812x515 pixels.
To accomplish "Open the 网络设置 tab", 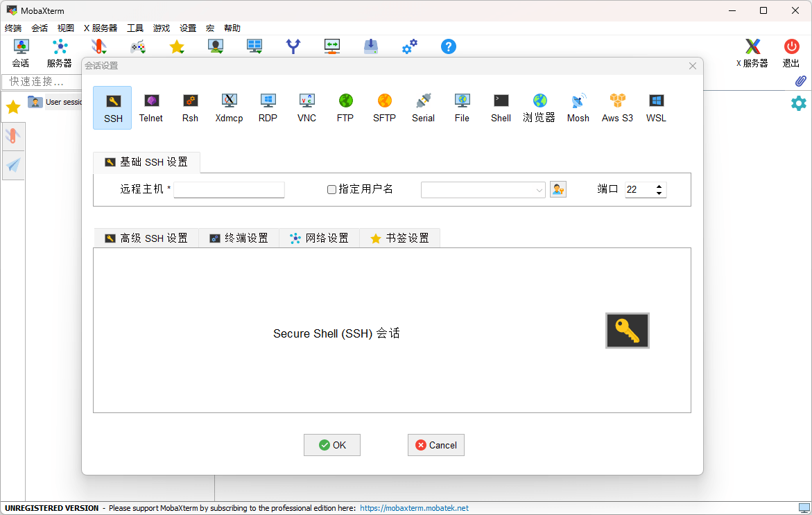I will click(320, 238).
